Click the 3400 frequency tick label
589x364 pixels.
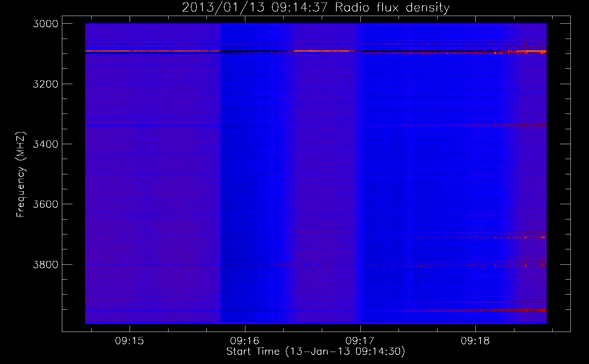(46, 144)
